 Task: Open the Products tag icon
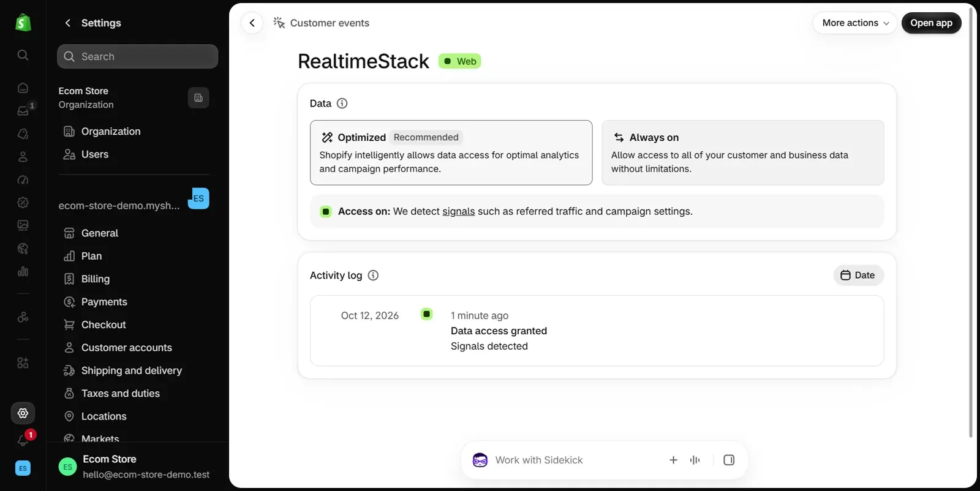[23, 134]
